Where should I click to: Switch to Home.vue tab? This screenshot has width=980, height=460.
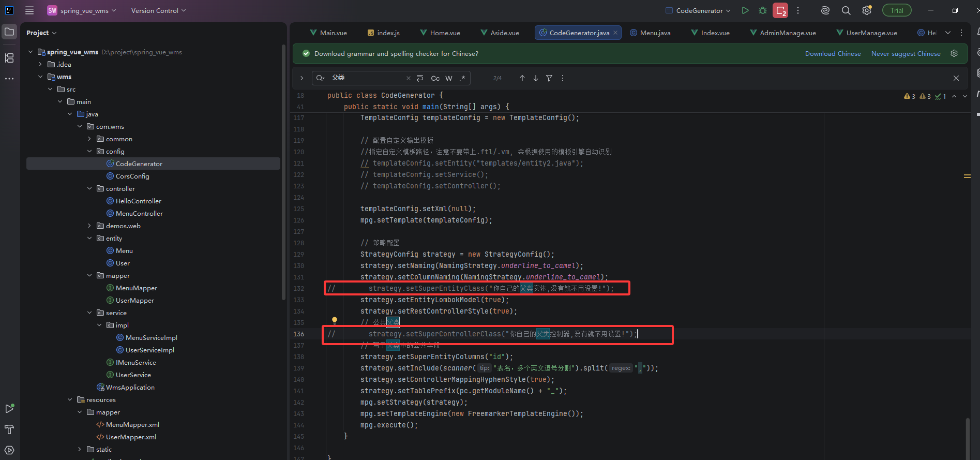tap(440, 33)
